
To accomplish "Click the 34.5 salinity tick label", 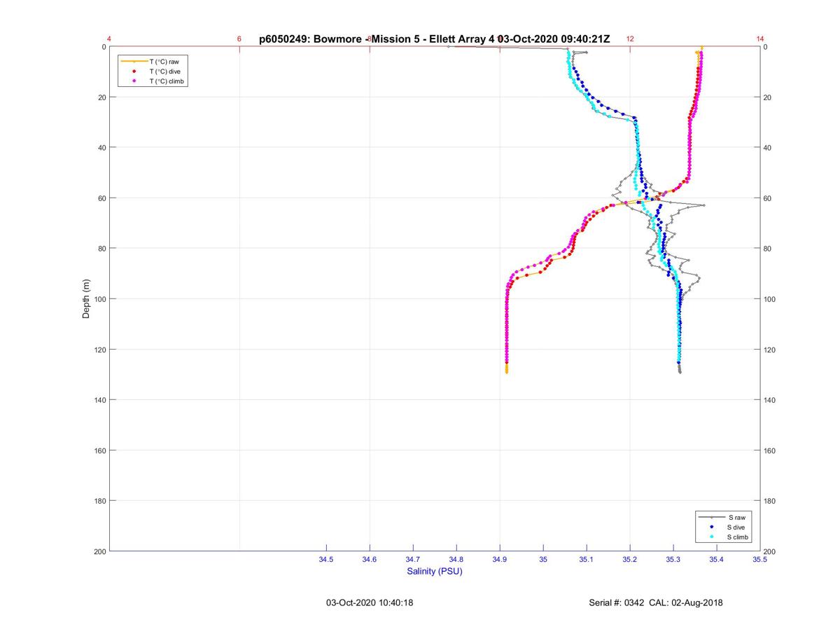I will point(326,560).
